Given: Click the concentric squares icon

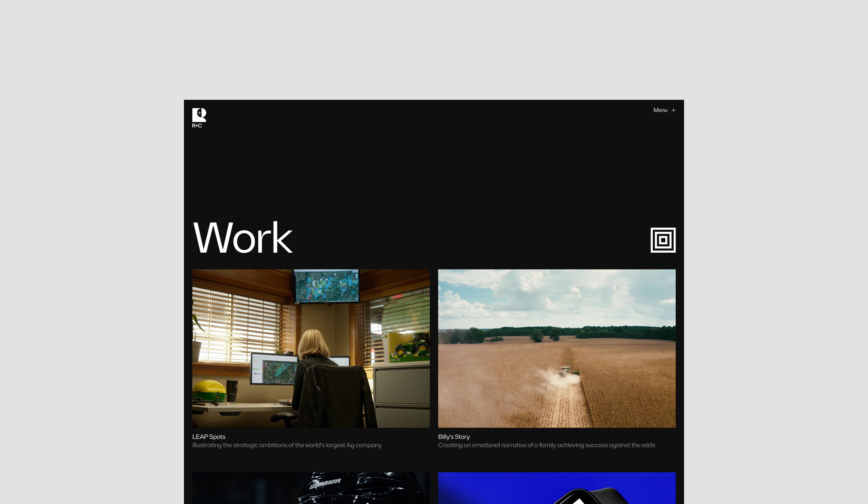Looking at the screenshot, I should [663, 240].
